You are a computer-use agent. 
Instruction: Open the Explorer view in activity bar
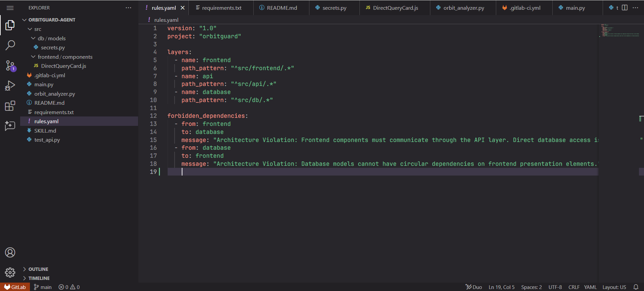tap(10, 25)
